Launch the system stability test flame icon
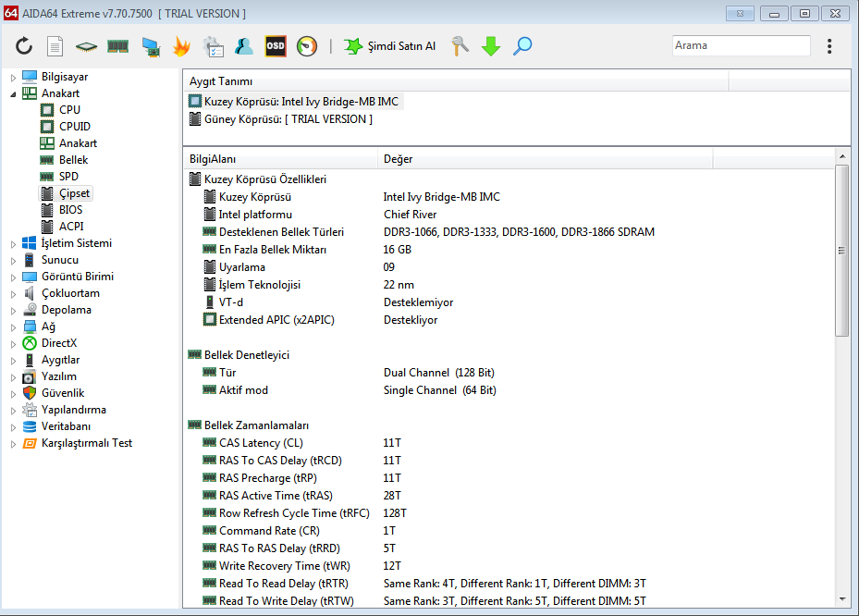Image resolution: width=859 pixels, height=616 pixels. coord(181,46)
